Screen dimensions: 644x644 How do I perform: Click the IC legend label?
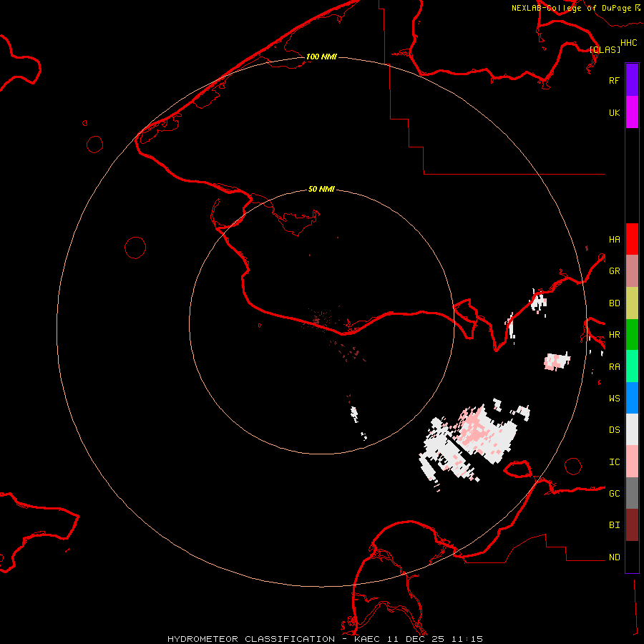(x=614, y=462)
